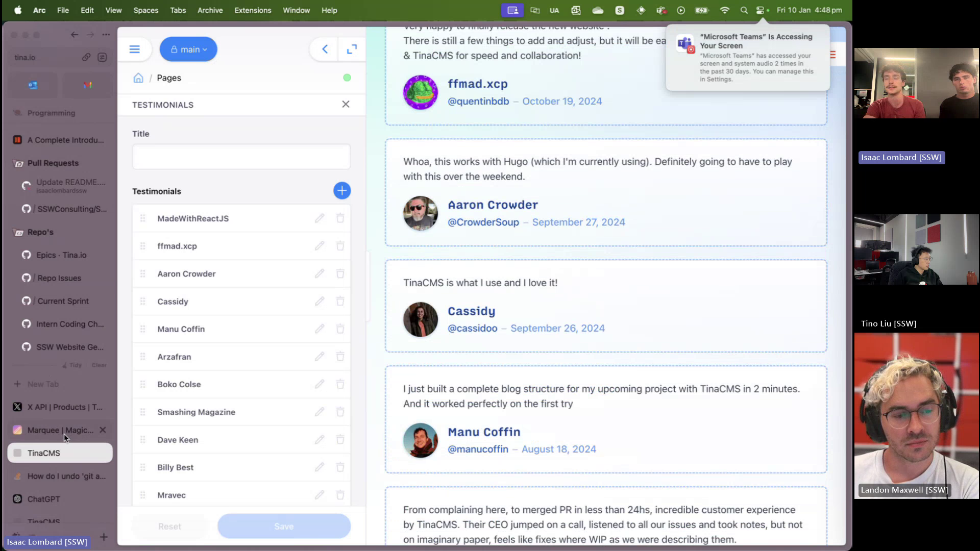Focus the Title input field
Image resolution: width=980 pixels, height=551 pixels.
pos(241,157)
